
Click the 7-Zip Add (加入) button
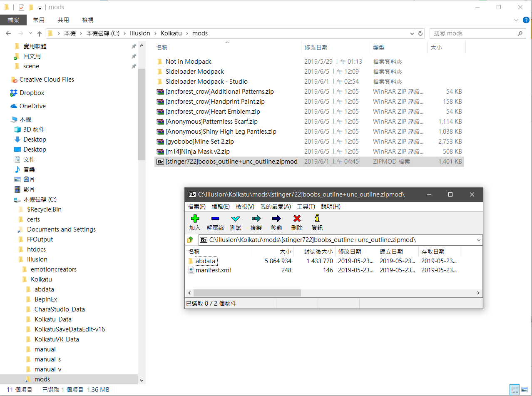(x=194, y=222)
